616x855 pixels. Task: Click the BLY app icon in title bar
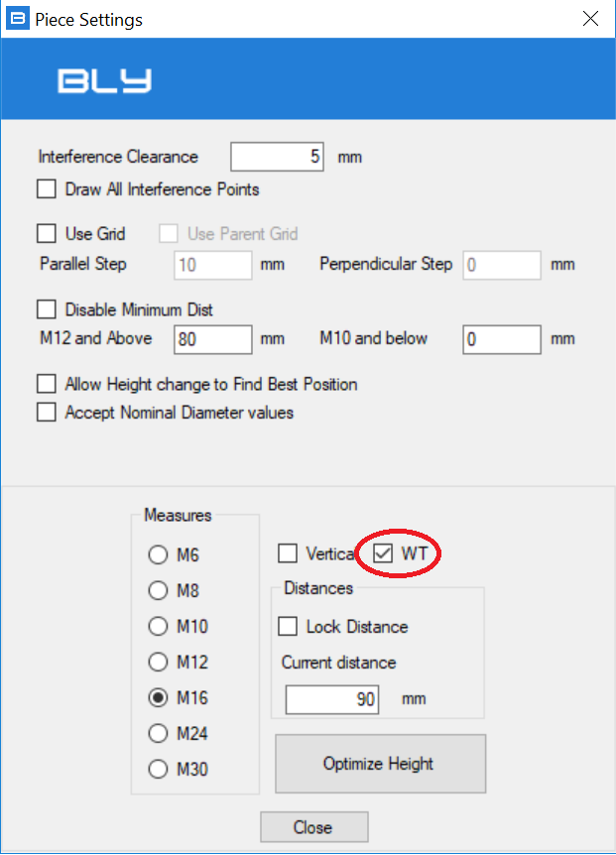click(x=18, y=19)
